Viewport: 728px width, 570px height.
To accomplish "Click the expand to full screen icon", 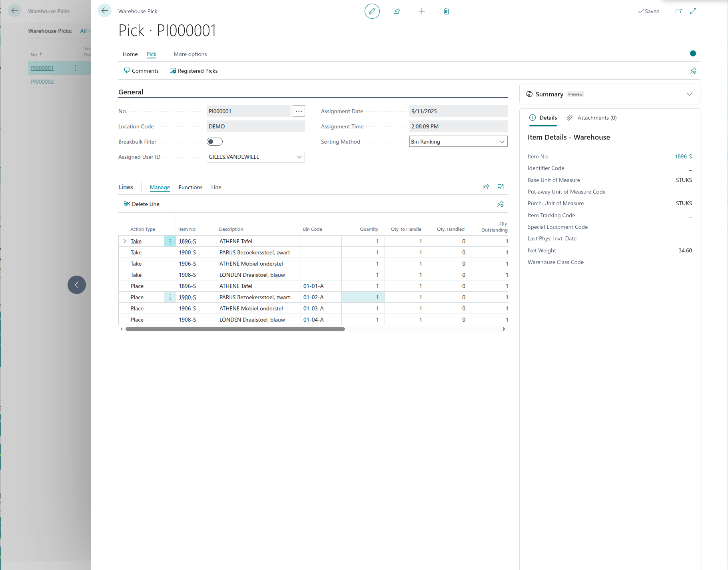I will pyautogui.click(x=693, y=11).
